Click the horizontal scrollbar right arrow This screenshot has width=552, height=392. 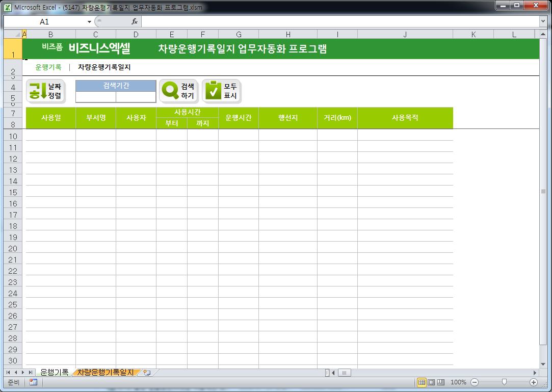click(535, 372)
